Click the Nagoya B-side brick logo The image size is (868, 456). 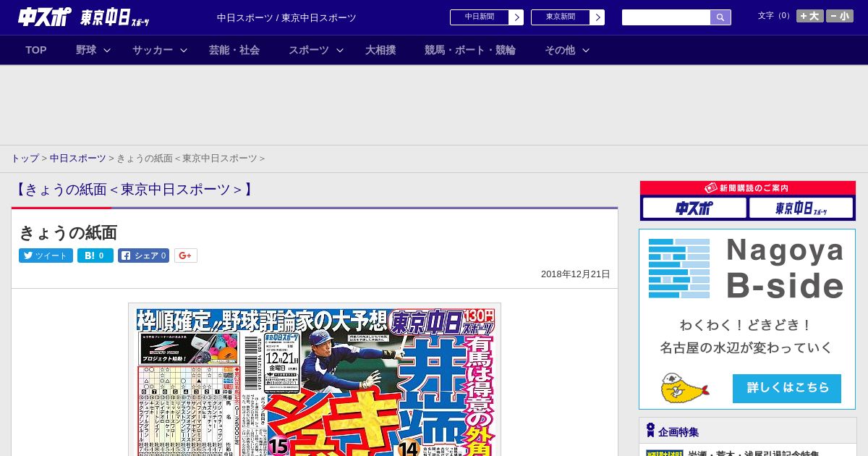point(679,269)
